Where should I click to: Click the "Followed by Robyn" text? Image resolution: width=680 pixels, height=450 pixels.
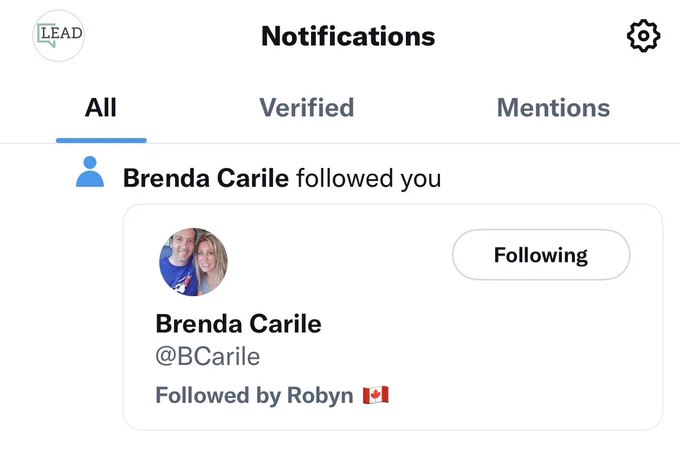click(255, 395)
